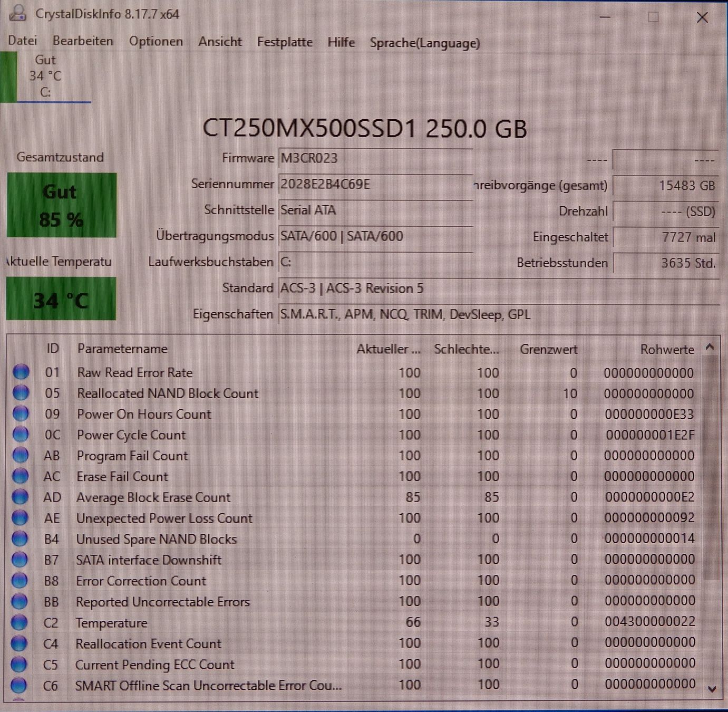Click the Betriebsstunden value 3635 Std.

[x=666, y=263]
